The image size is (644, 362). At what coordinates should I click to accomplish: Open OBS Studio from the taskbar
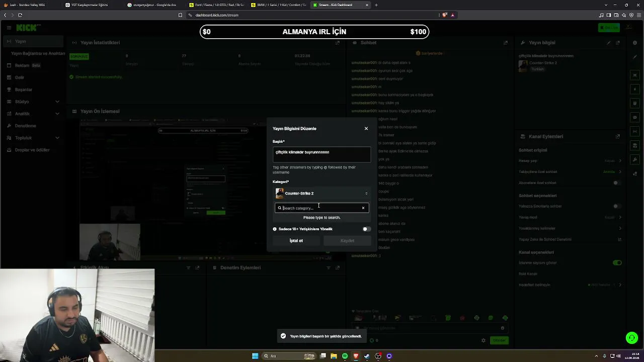click(x=378, y=356)
